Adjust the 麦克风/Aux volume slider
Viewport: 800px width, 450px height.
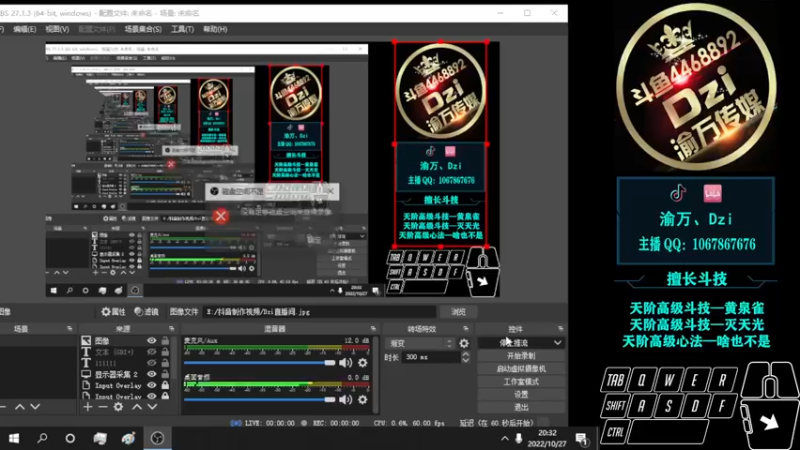[260, 363]
